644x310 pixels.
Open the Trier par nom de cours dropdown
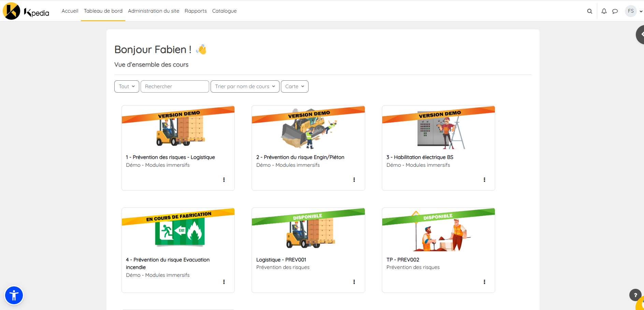[x=244, y=86]
